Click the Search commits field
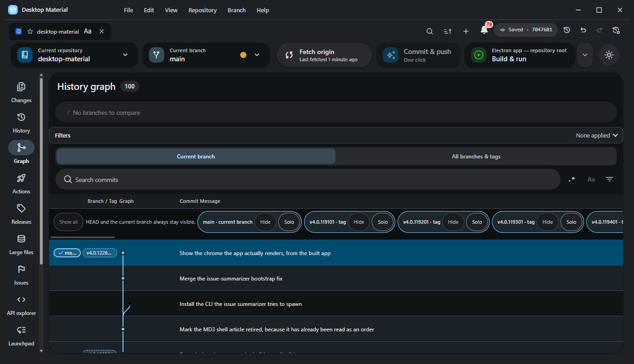Viewport: 634px width, 364px height. coord(308,179)
